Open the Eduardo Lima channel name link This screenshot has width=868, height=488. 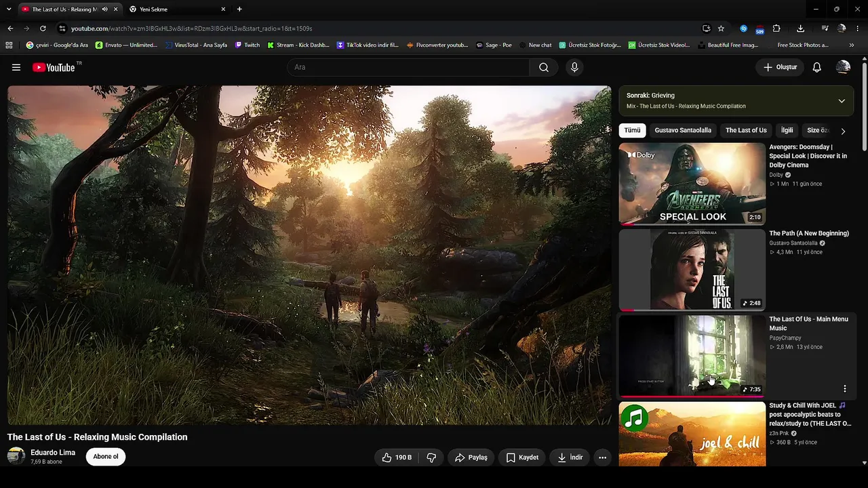53,453
